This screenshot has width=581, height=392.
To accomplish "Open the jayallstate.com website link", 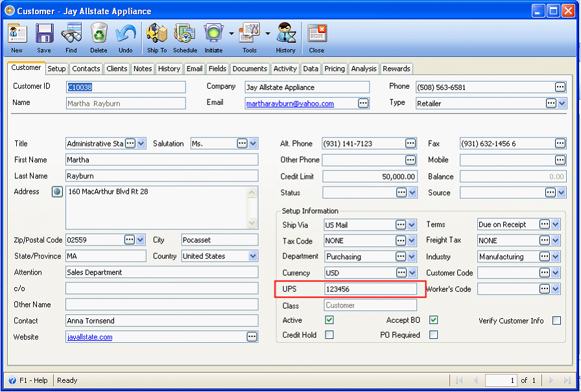I will (89, 337).
